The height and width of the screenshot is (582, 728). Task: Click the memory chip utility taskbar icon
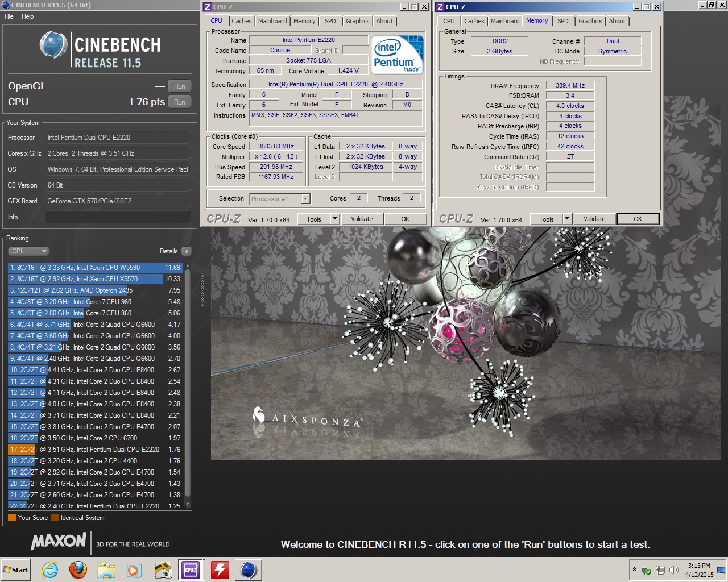coord(163,569)
